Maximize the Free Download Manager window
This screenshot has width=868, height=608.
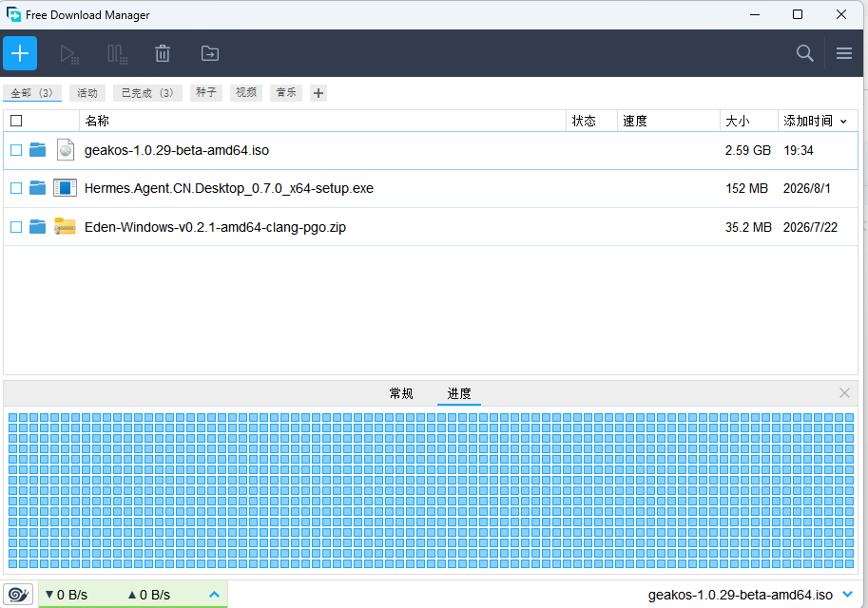(797, 14)
